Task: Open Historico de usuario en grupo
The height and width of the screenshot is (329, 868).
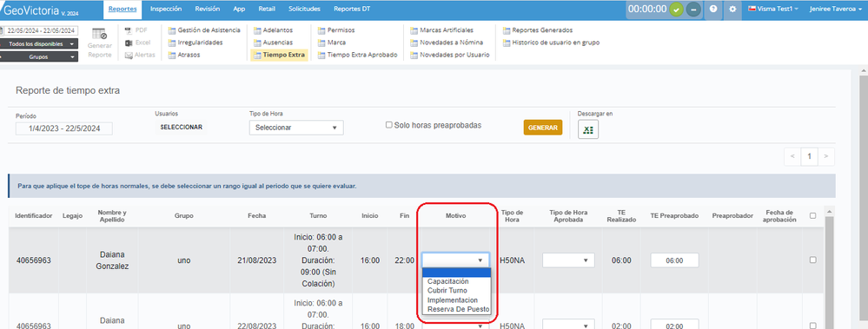Action: pyautogui.click(x=551, y=43)
